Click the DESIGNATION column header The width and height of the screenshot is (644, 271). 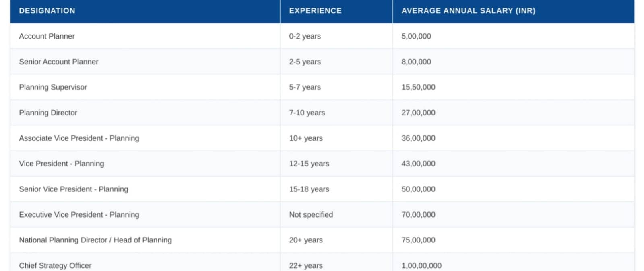[47, 11]
